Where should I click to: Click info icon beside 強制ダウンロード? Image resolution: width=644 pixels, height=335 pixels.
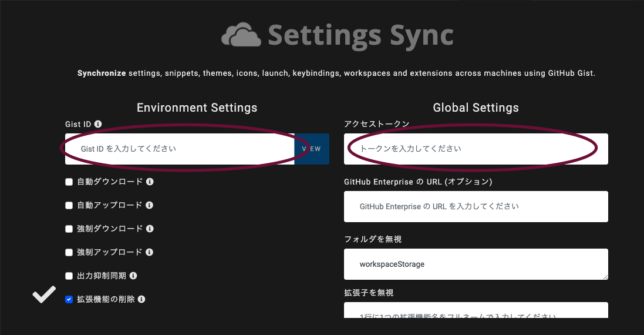tap(150, 228)
